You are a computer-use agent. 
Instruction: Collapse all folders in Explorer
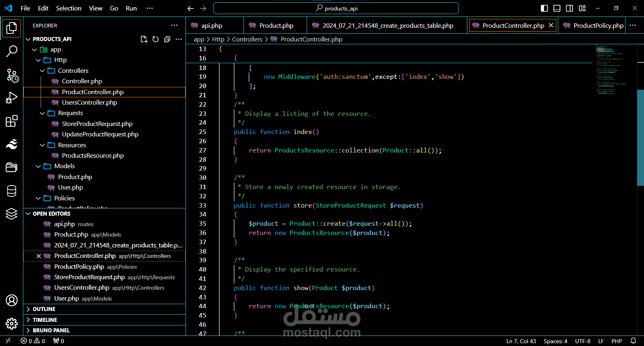point(167,39)
